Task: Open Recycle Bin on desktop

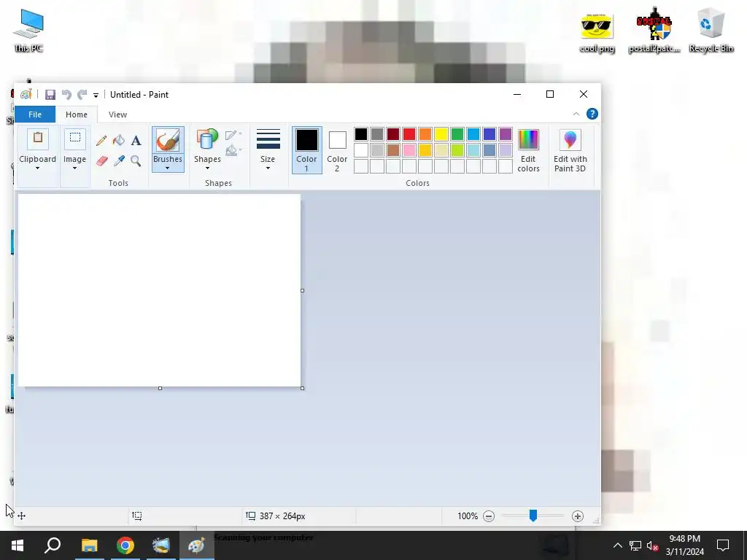Action: click(x=711, y=31)
